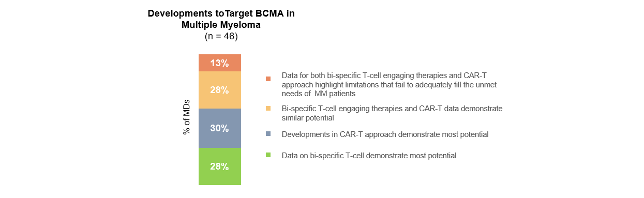Select the blue-gray 30% bar segment
Screen dimensions: 644x198
(x=220, y=128)
